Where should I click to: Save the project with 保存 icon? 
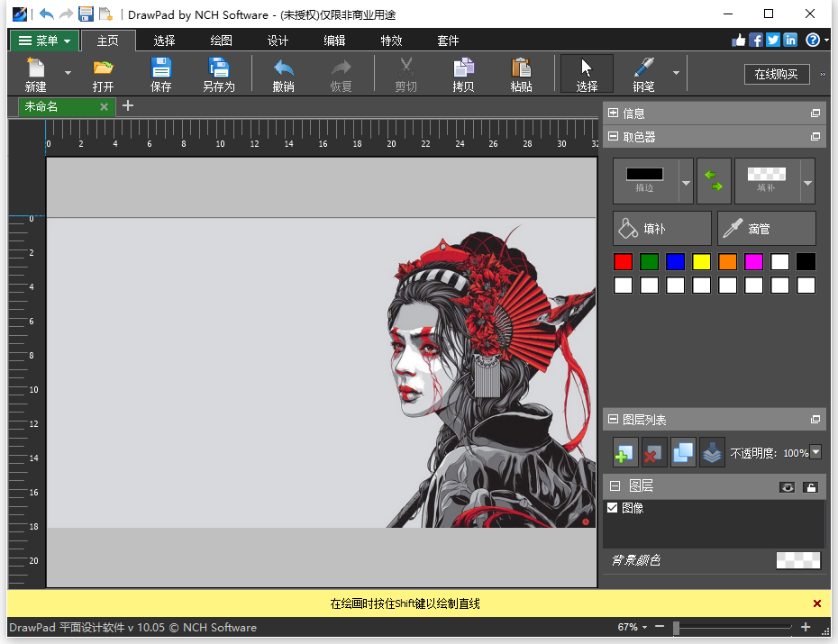pyautogui.click(x=161, y=74)
